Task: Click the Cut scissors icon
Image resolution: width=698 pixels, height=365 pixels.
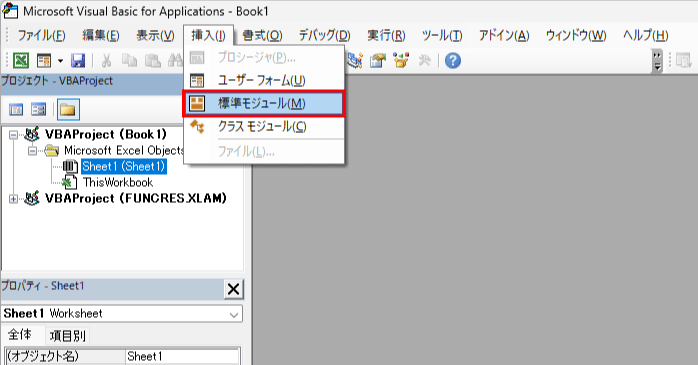Action: tap(106, 60)
